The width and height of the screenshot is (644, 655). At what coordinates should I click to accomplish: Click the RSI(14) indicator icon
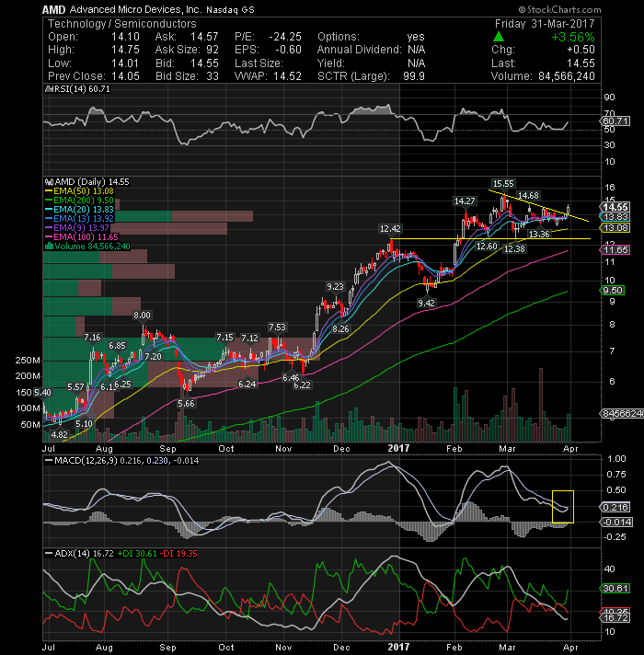pyautogui.click(x=49, y=89)
